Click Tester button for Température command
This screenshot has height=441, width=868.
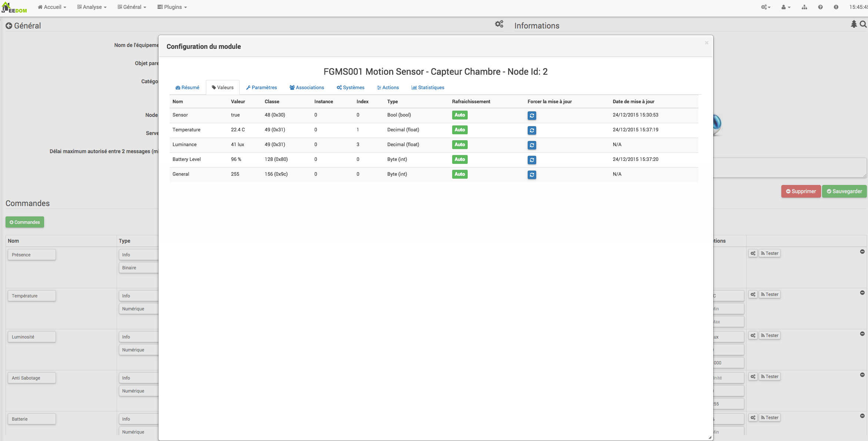769,294
